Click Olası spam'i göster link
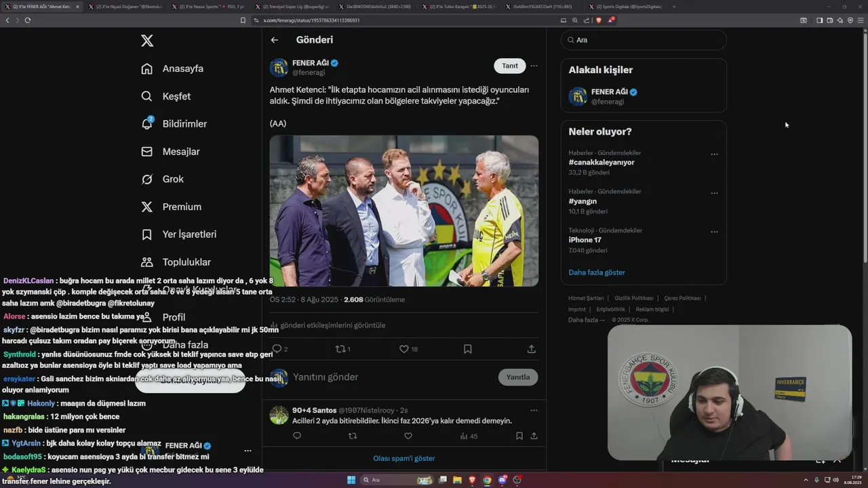The height and width of the screenshot is (488, 868). 404,458
